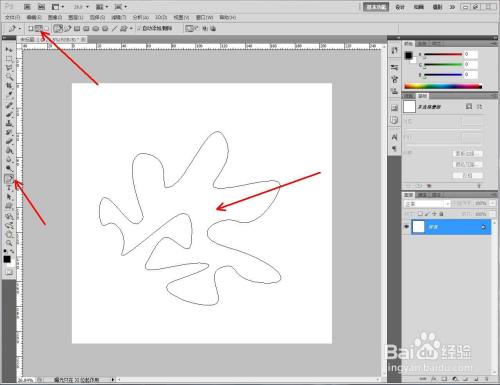The image size is (500, 385).
Task: Click the Background layer thumbnail
Action: 418,227
